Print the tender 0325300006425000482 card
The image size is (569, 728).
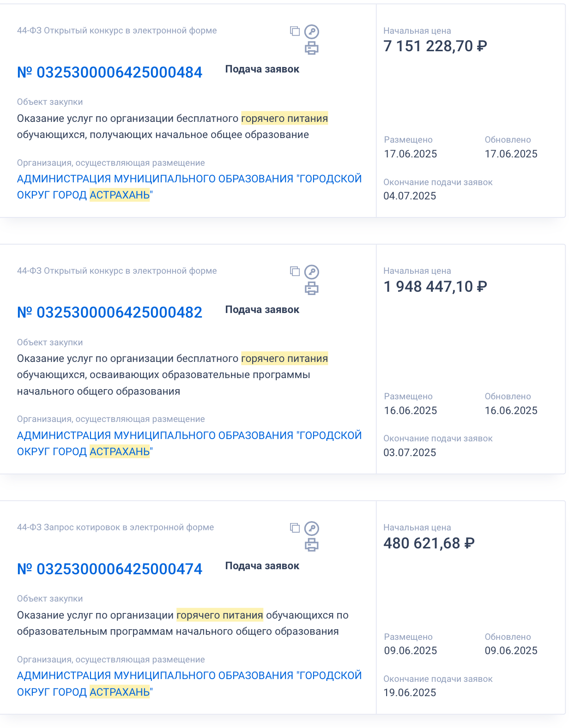[x=312, y=289]
